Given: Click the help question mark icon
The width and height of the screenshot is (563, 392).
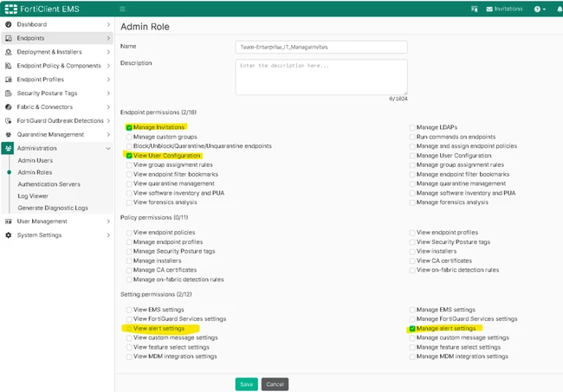Looking at the screenshot, I should coord(537,10).
